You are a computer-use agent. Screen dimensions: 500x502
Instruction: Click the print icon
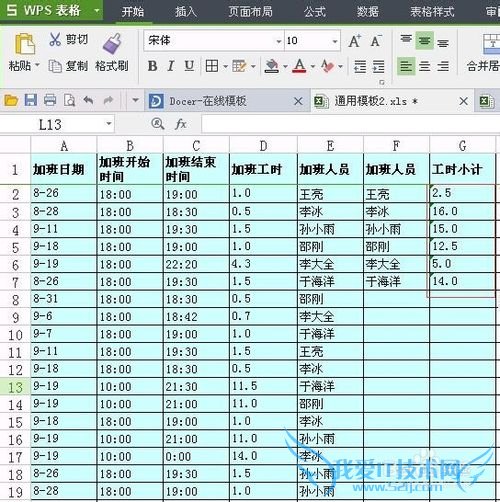click(50, 100)
